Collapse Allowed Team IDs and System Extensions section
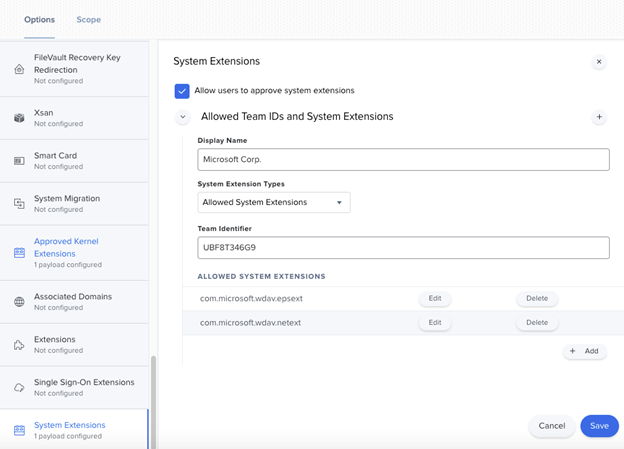Viewport: 624px width, 449px height. tap(183, 117)
